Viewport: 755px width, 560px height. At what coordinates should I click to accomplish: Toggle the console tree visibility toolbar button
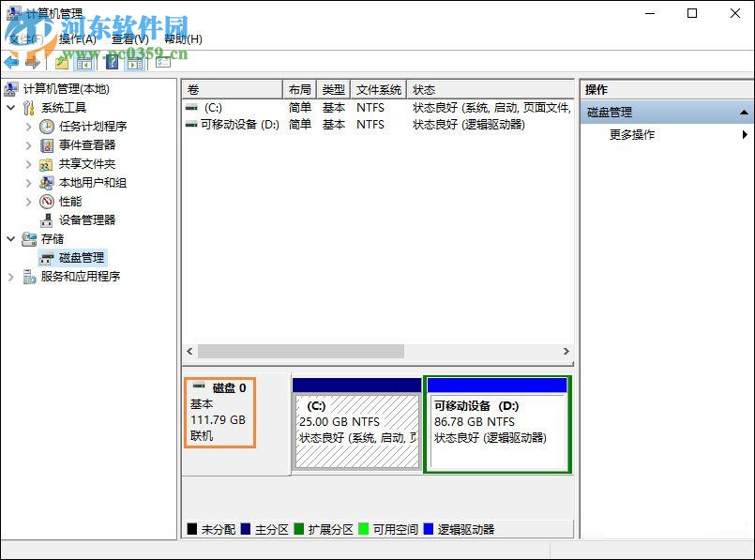coord(83,63)
